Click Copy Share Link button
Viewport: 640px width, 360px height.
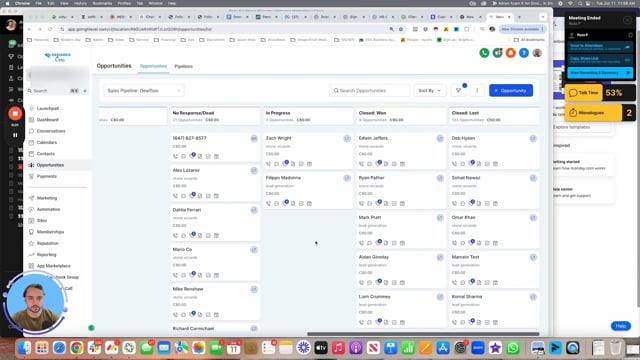click(600, 60)
